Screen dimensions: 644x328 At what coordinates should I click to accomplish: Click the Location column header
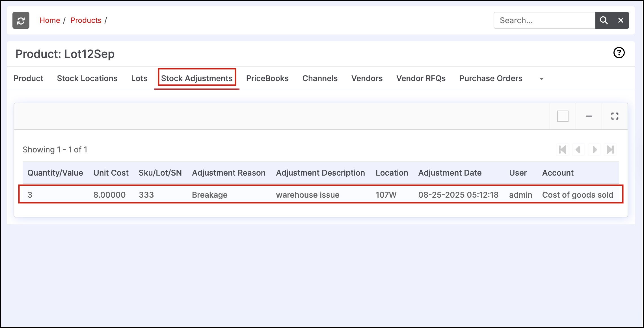click(x=392, y=173)
